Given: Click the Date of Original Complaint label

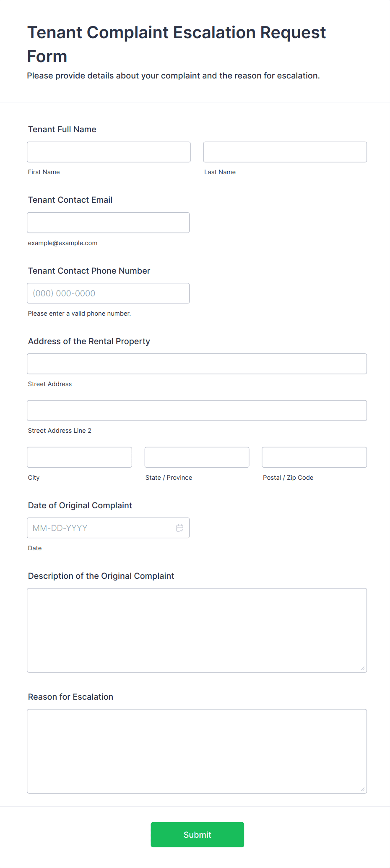Looking at the screenshot, I should pyautogui.click(x=80, y=505).
